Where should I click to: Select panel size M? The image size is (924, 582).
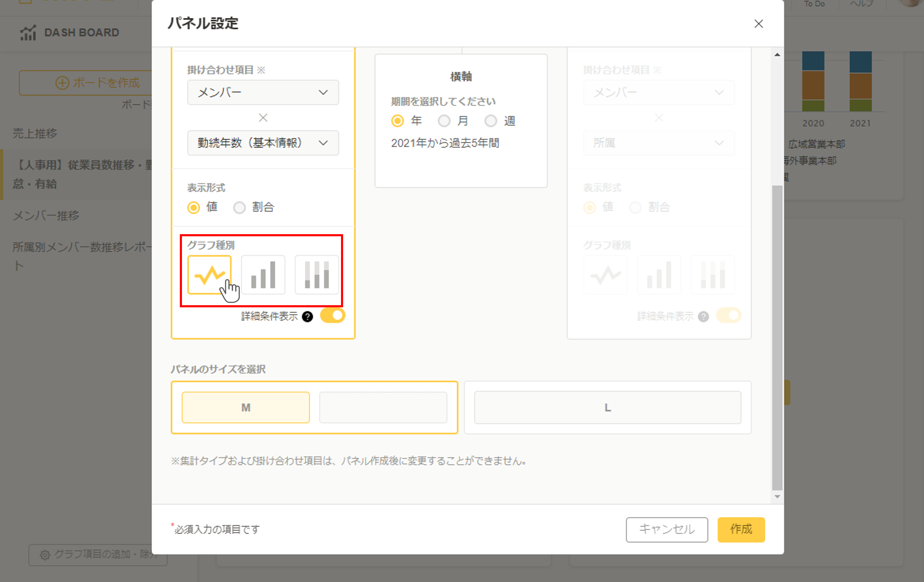[x=246, y=408]
